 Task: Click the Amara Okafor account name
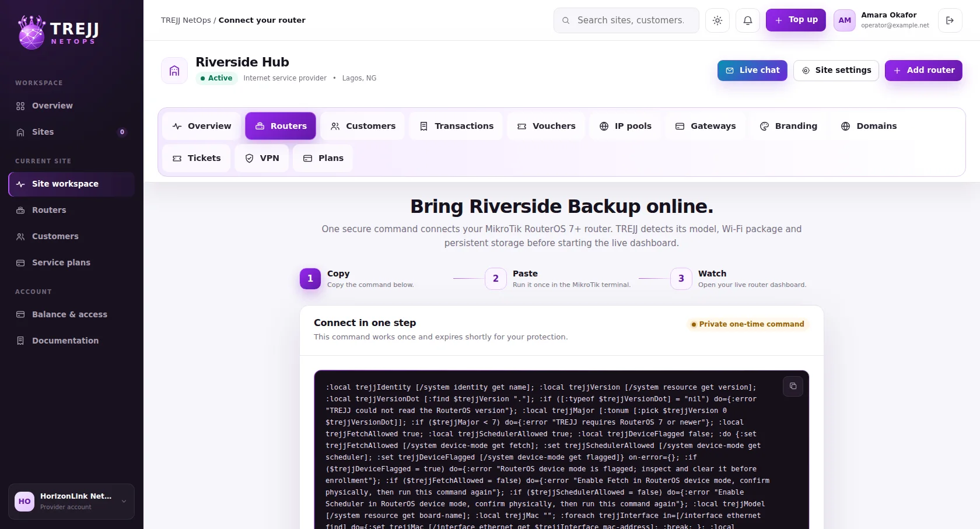(889, 15)
